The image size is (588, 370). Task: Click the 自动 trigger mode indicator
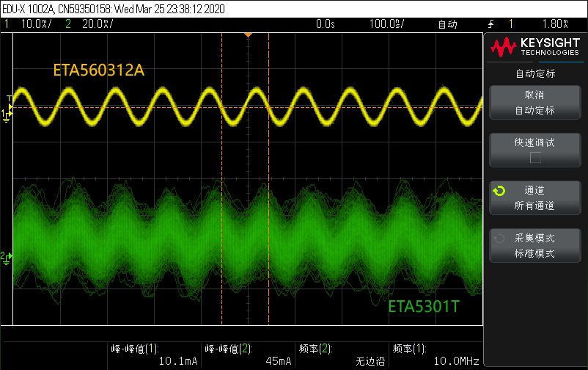pos(447,24)
